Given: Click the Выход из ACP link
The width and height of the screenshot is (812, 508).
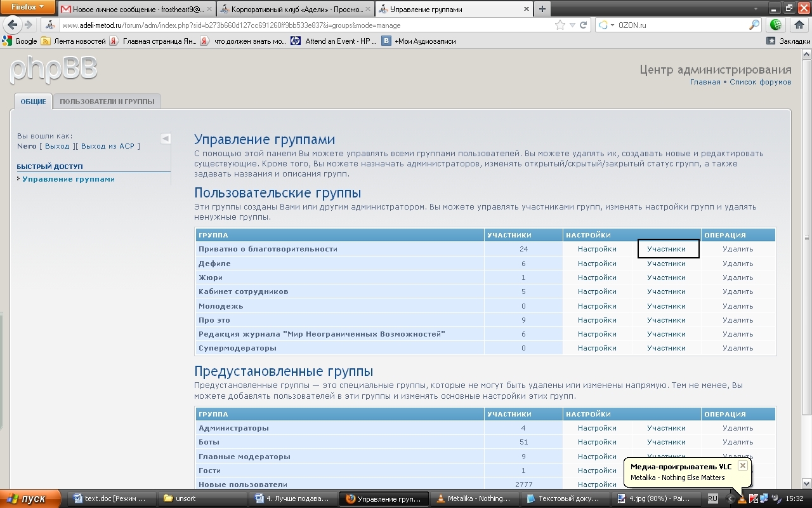Looking at the screenshot, I should pyautogui.click(x=108, y=146).
